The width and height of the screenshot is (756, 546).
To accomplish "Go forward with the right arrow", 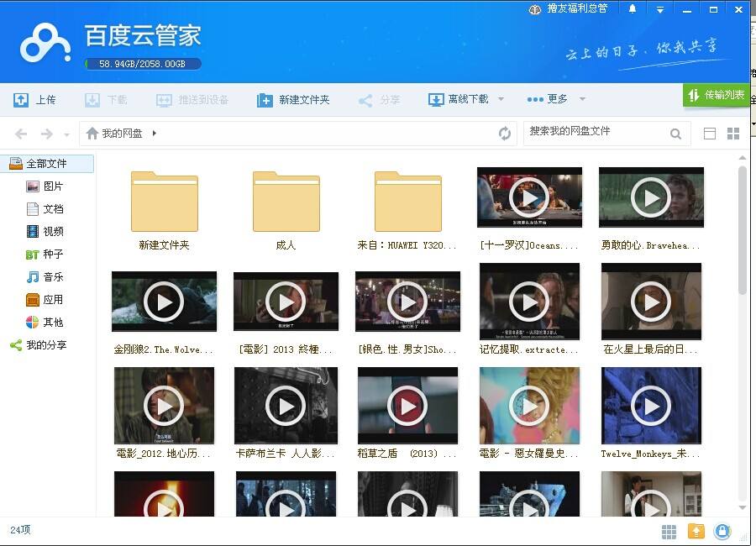I will click(x=47, y=134).
